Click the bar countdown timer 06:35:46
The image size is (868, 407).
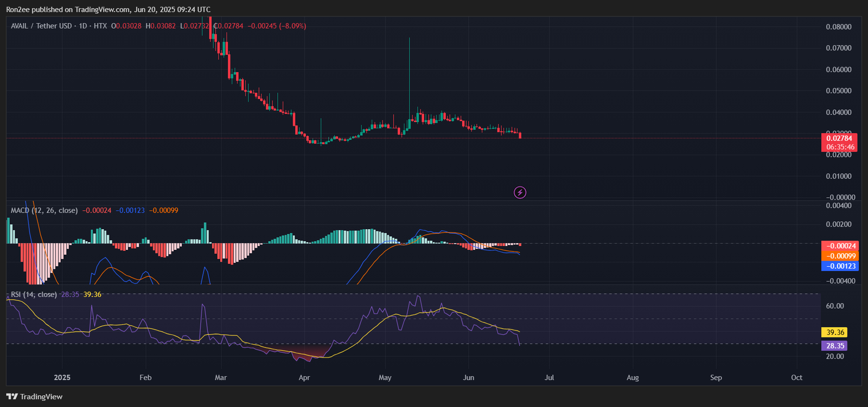pyautogui.click(x=840, y=147)
